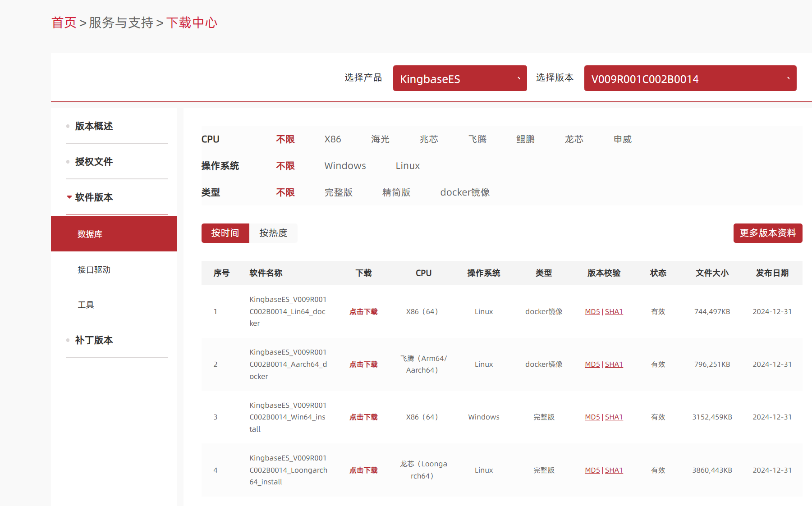The width and height of the screenshot is (812, 506).
Task: Open the SHA1 link in row 3
Action: [x=614, y=417]
